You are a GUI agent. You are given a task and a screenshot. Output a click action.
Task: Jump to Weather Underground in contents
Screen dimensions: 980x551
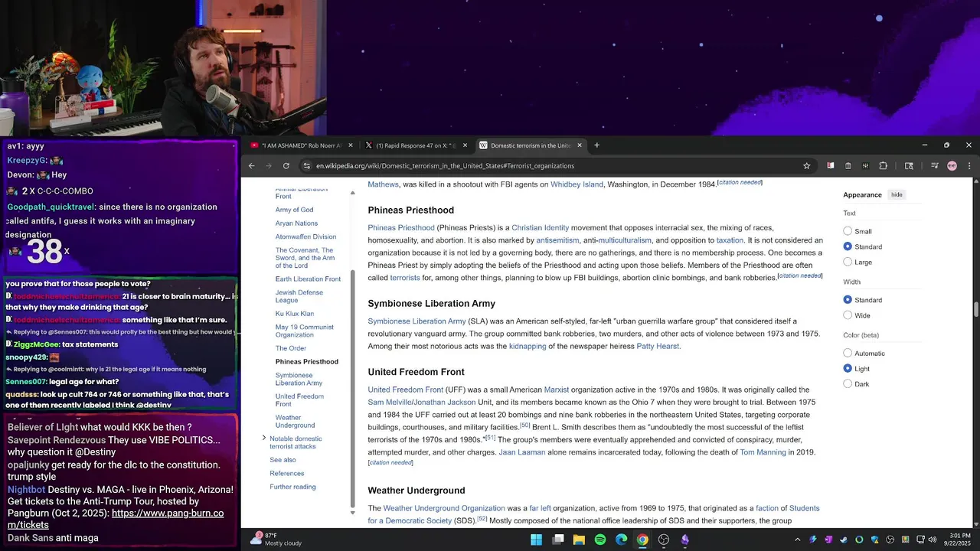point(295,422)
